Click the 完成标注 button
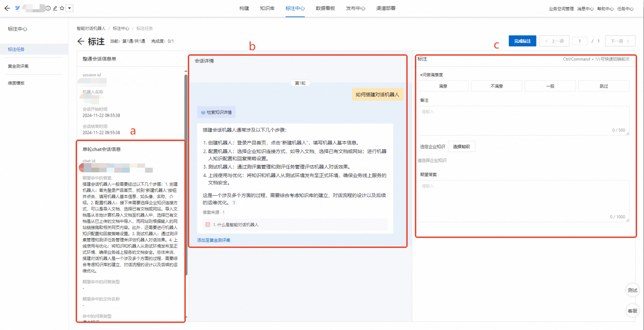644x330 pixels. (x=522, y=41)
